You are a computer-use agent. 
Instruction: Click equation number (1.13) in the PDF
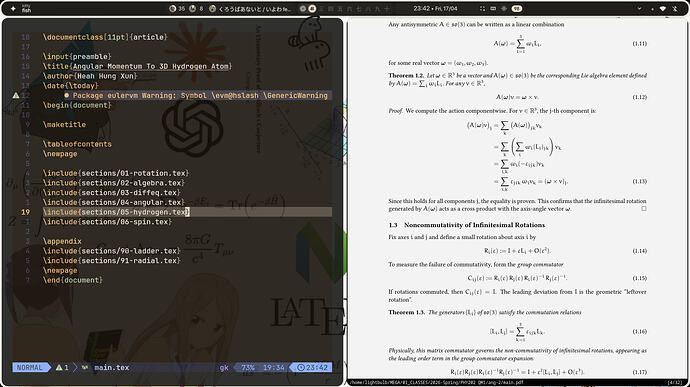point(639,181)
